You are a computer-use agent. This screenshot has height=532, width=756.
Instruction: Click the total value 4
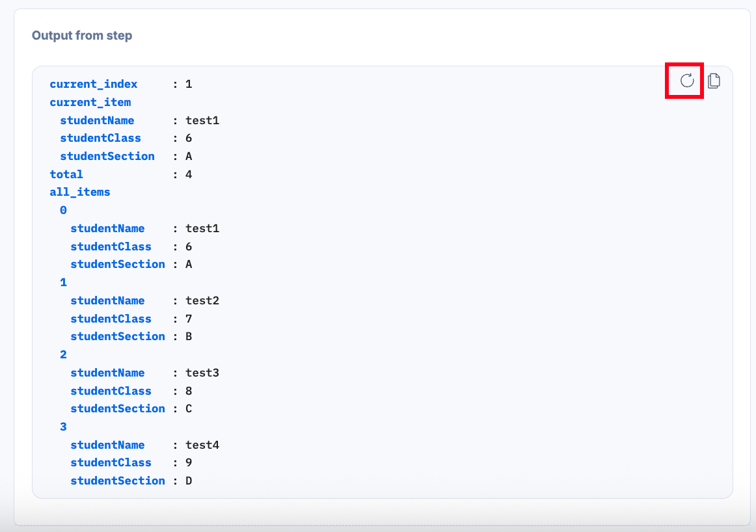[189, 174]
